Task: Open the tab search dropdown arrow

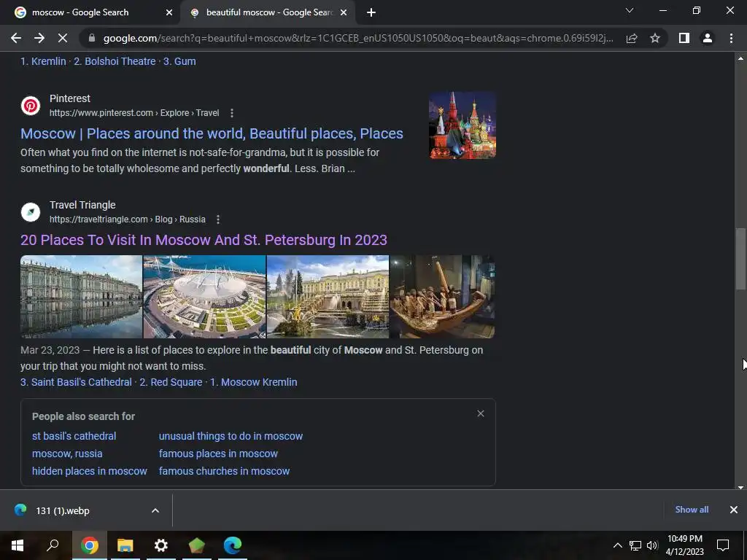Action: [x=630, y=10]
